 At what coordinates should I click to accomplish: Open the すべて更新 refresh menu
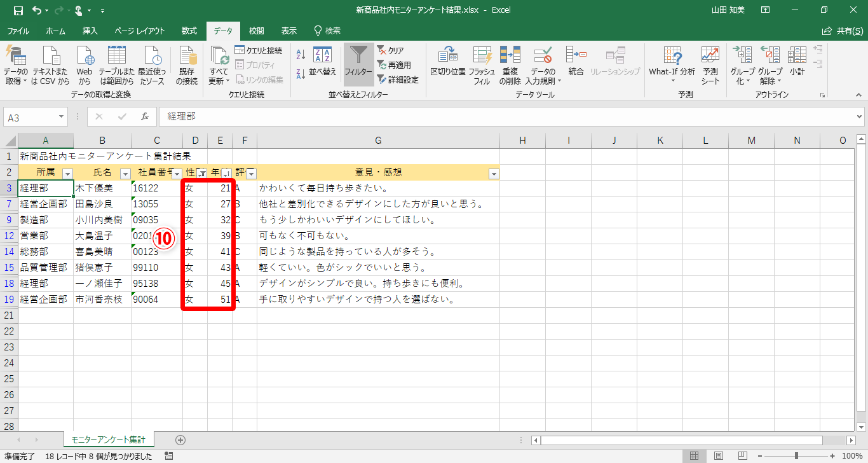[x=219, y=66]
